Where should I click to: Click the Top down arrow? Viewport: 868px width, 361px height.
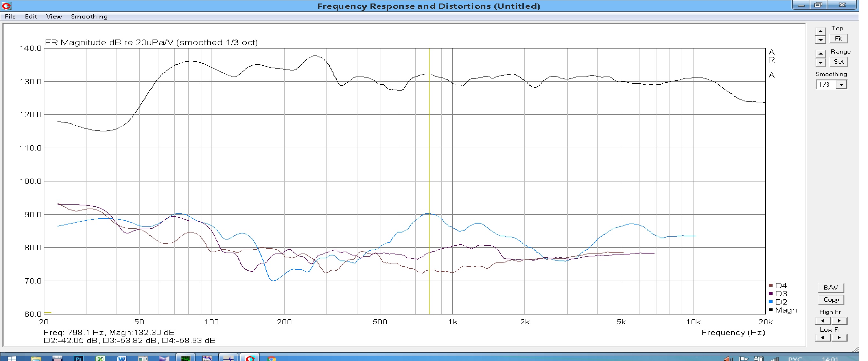coord(820,40)
